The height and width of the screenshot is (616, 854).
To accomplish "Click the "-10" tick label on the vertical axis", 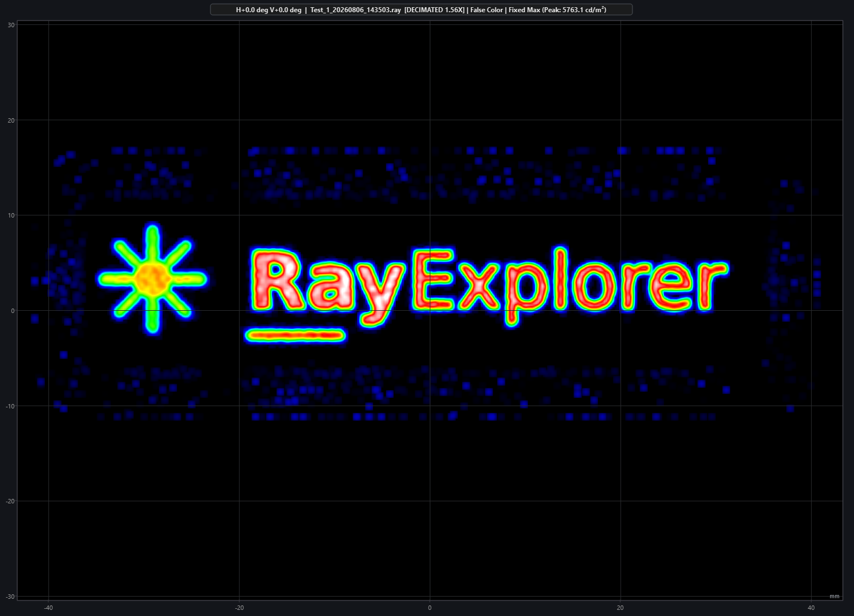I will pos(11,406).
